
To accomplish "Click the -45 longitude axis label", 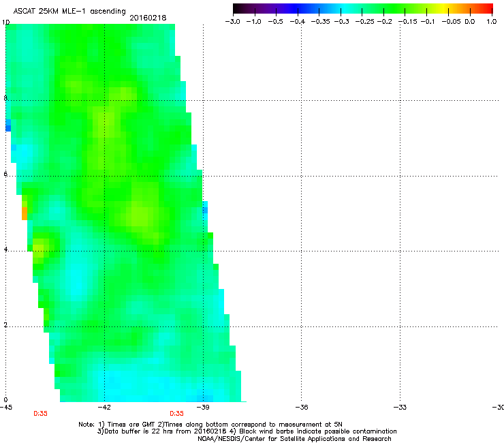I will (x=6, y=408).
